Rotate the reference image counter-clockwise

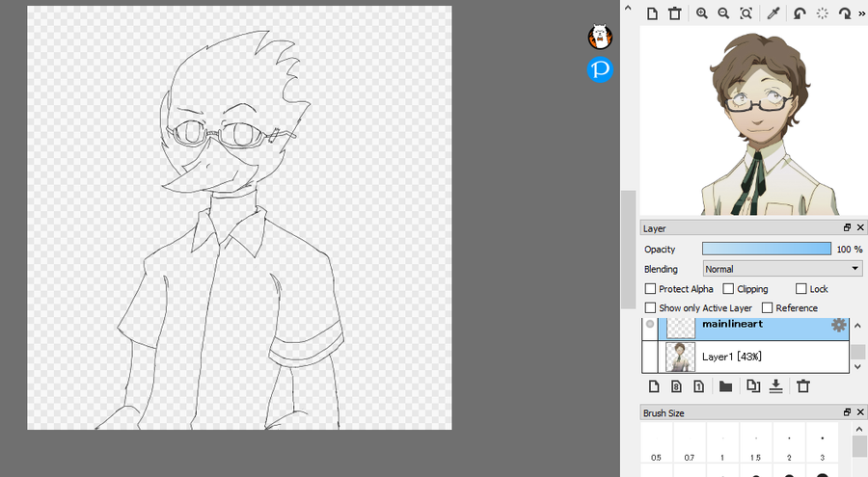pyautogui.click(x=800, y=13)
